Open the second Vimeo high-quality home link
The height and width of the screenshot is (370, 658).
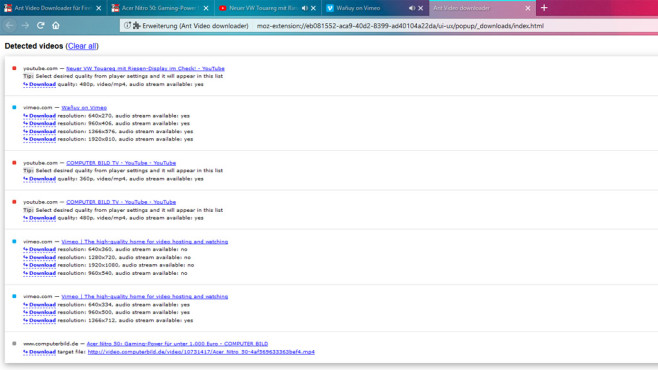click(x=145, y=297)
